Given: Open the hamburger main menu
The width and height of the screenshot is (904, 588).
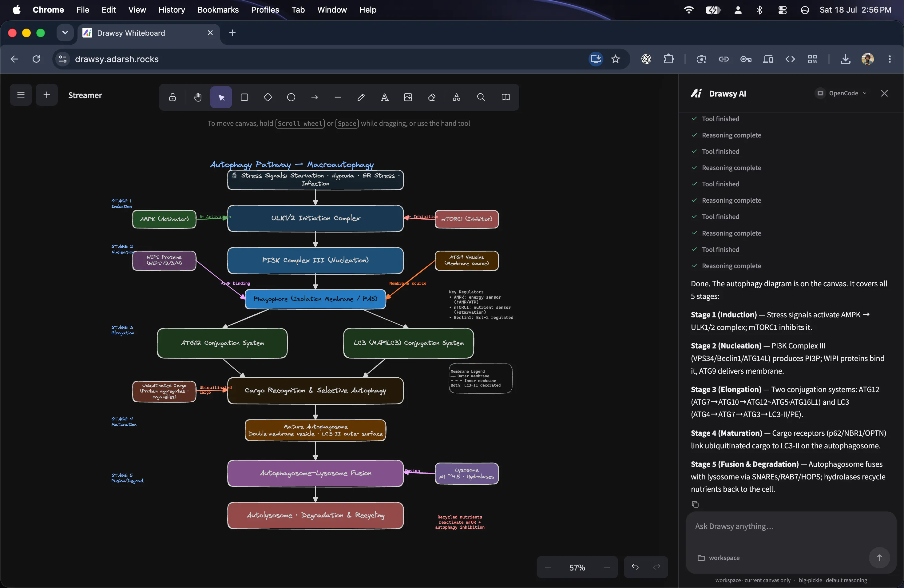Looking at the screenshot, I should [21, 95].
